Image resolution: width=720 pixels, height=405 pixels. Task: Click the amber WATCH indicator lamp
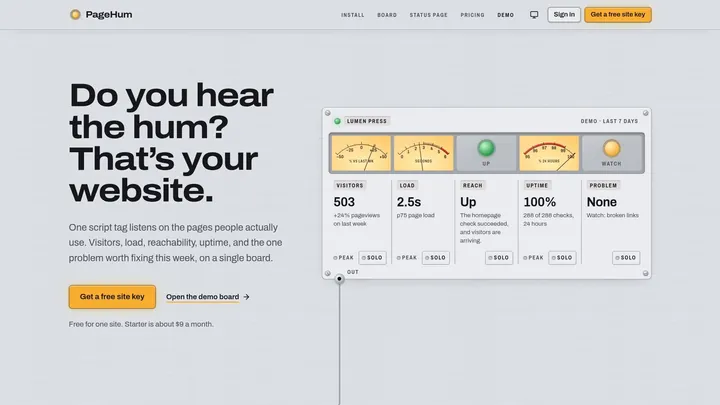(611, 148)
